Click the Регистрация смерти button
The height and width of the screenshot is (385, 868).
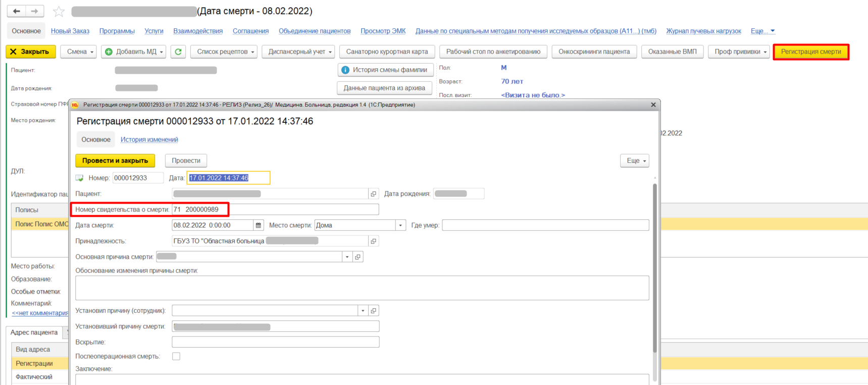tap(810, 52)
